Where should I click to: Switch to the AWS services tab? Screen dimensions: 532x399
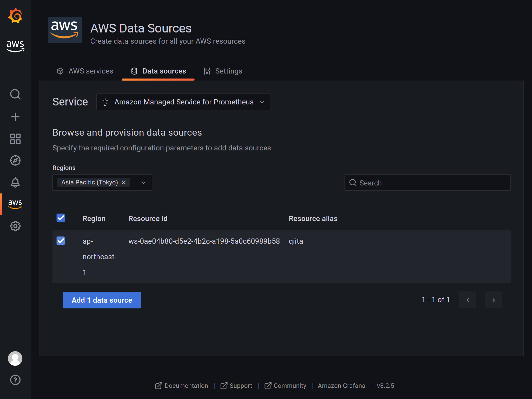[91, 71]
